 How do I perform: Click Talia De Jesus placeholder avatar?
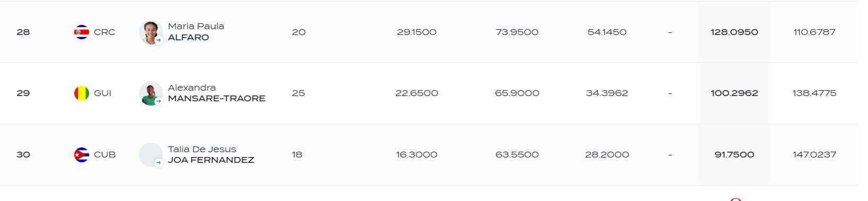tap(151, 155)
